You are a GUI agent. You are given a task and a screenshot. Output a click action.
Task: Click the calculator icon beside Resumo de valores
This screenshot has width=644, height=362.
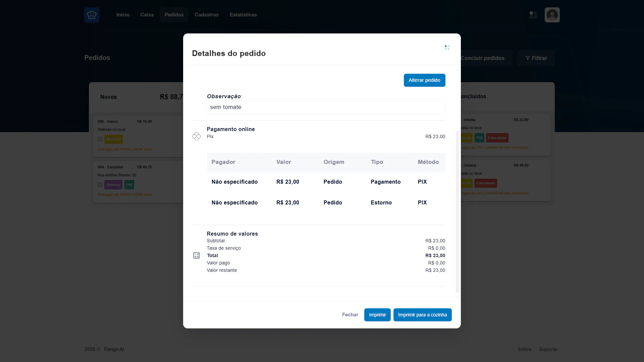click(197, 255)
